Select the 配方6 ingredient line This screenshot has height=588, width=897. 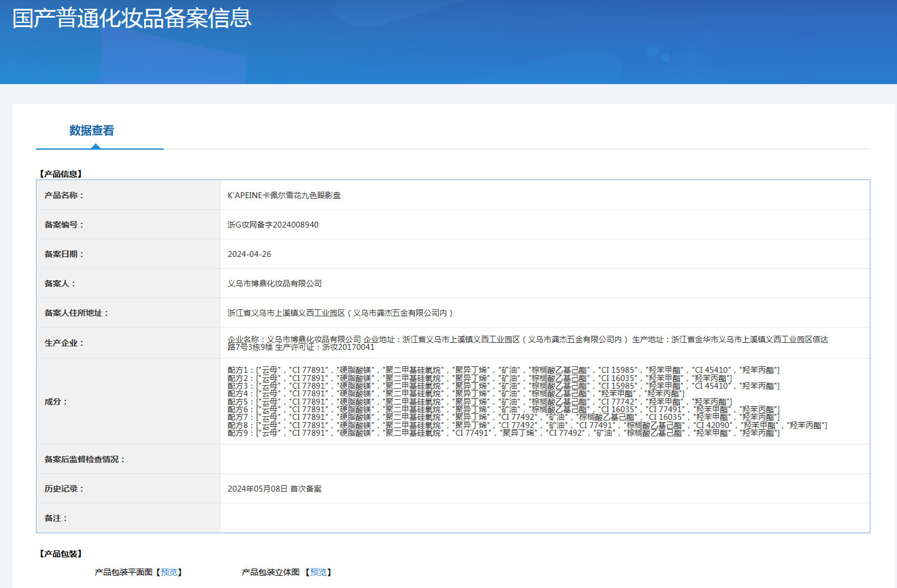[x=503, y=409]
